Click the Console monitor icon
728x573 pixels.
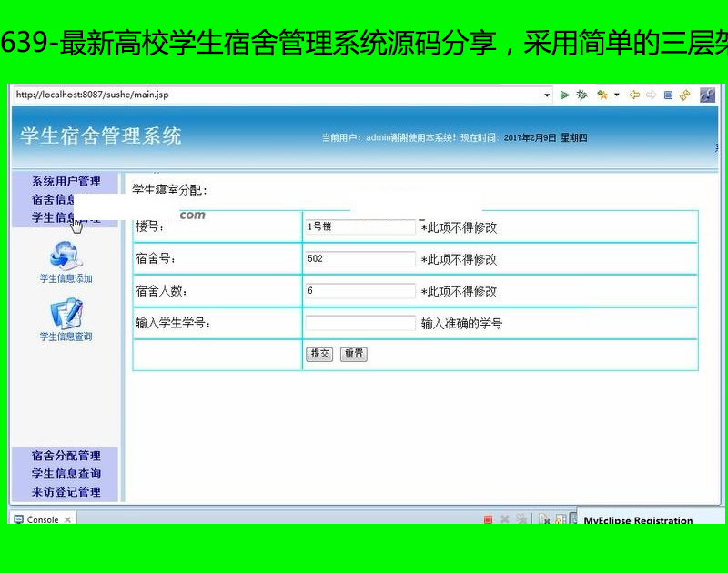18,519
